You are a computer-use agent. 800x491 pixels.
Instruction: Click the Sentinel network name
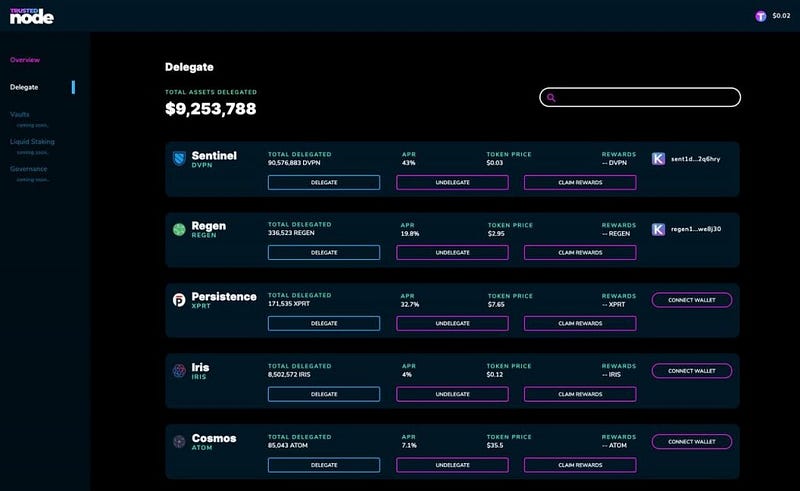tap(214, 156)
